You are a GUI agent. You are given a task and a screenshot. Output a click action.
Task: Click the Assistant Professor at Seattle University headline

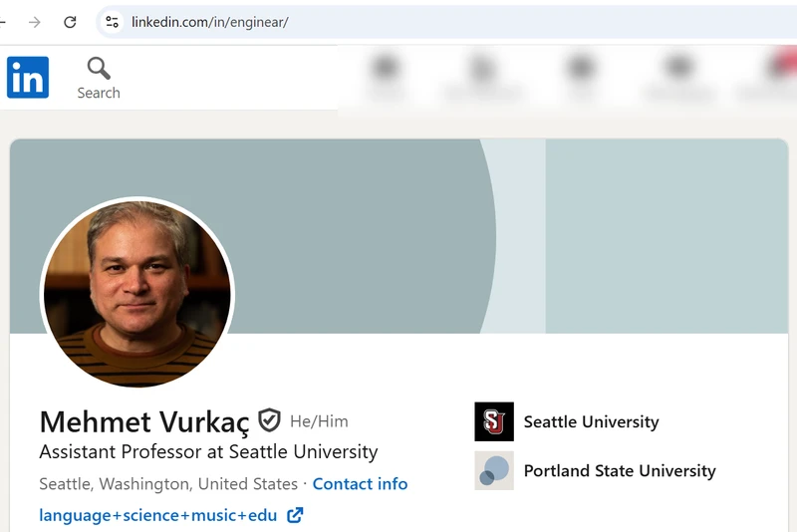pos(208,451)
